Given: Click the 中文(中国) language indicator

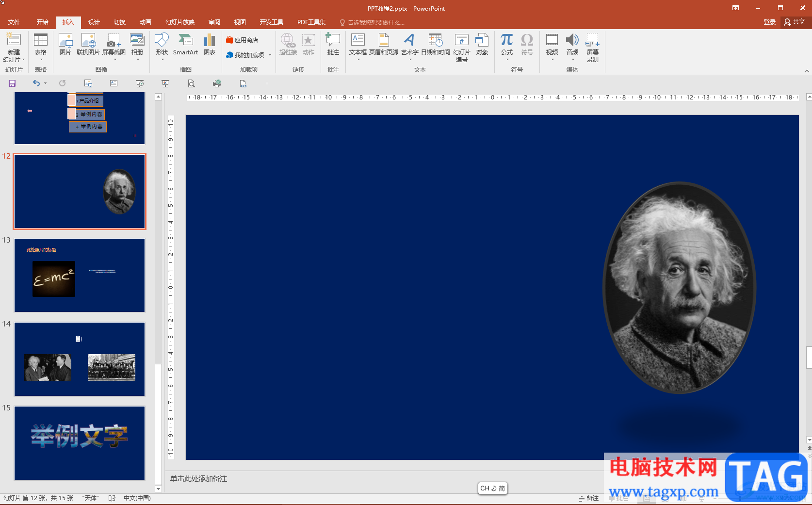Looking at the screenshot, I should pyautogui.click(x=137, y=498).
